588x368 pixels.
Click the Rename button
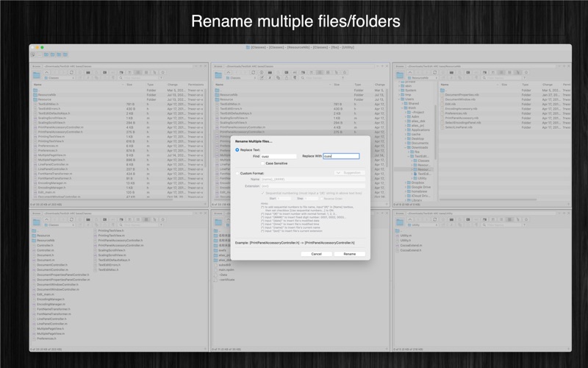[350, 254]
